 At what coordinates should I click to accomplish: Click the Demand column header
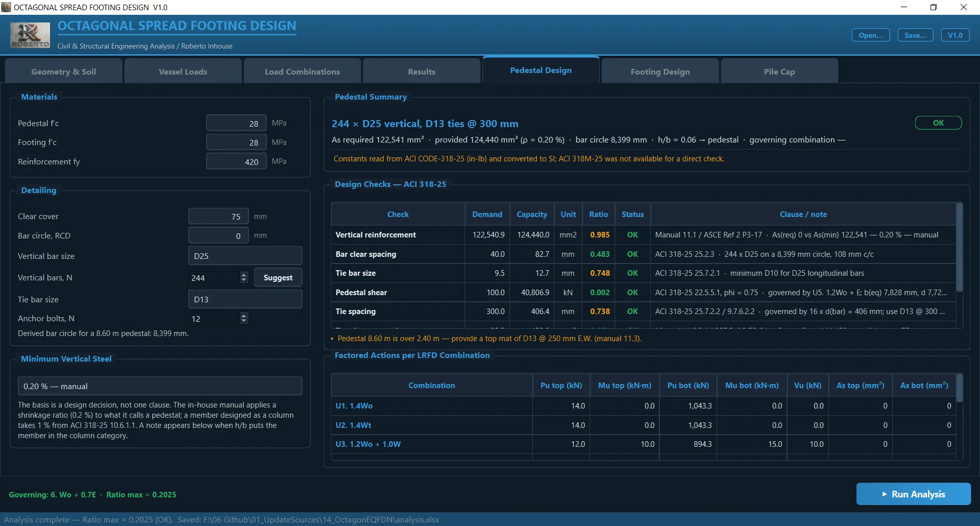(487, 214)
